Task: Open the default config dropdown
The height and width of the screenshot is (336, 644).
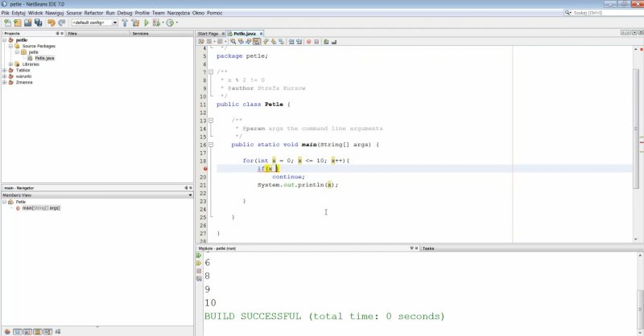Action: pyautogui.click(x=95, y=23)
